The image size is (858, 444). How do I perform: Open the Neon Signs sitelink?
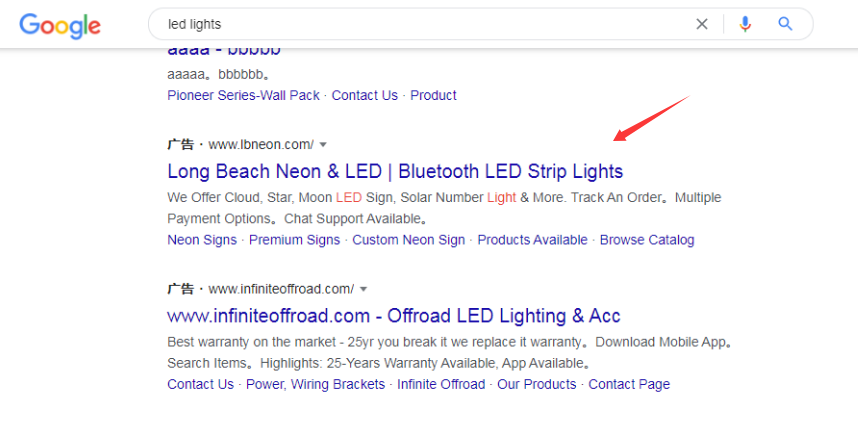click(202, 240)
